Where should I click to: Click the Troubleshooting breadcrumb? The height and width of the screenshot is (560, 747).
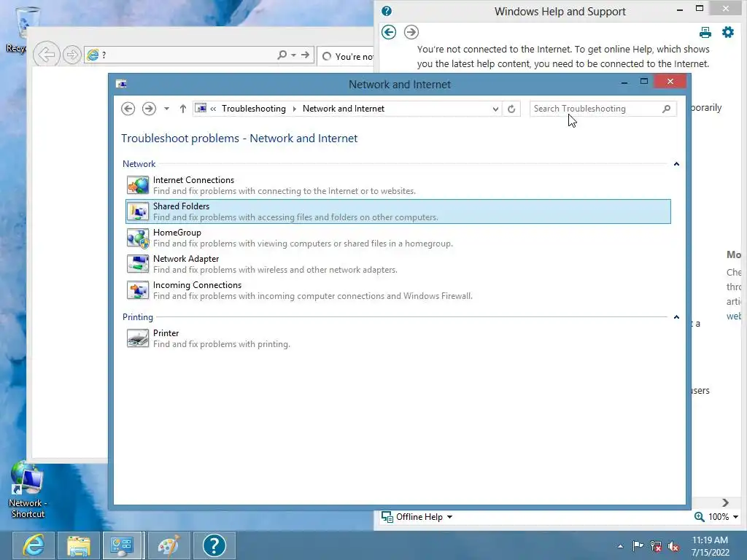click(x=253, y=109)
